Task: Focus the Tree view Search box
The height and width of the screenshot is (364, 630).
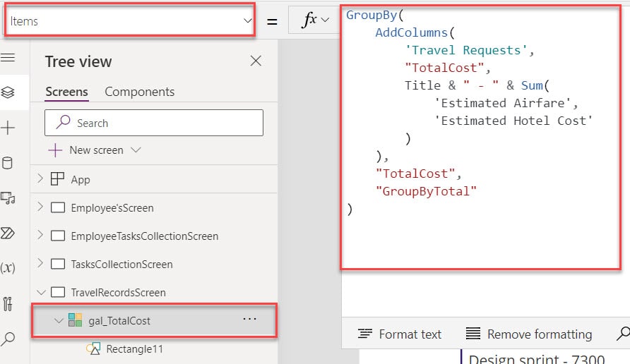Action: [154, 123]
